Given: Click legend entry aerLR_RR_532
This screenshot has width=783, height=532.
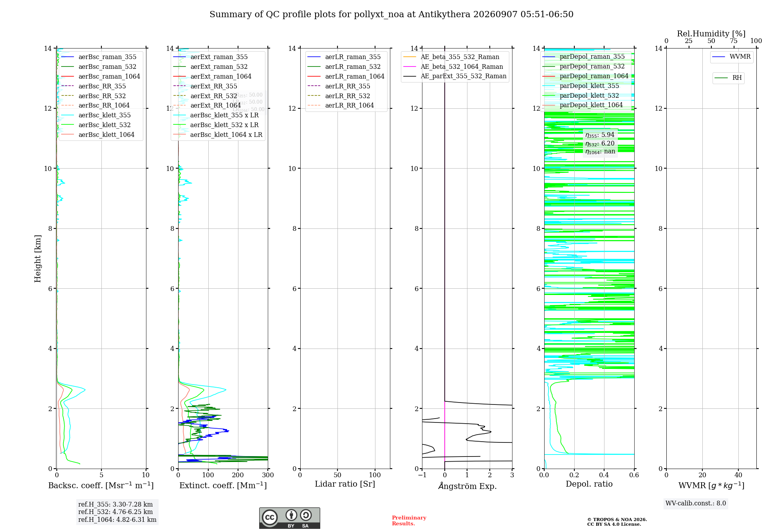Looking at the screenshot, I should point(339,96).
